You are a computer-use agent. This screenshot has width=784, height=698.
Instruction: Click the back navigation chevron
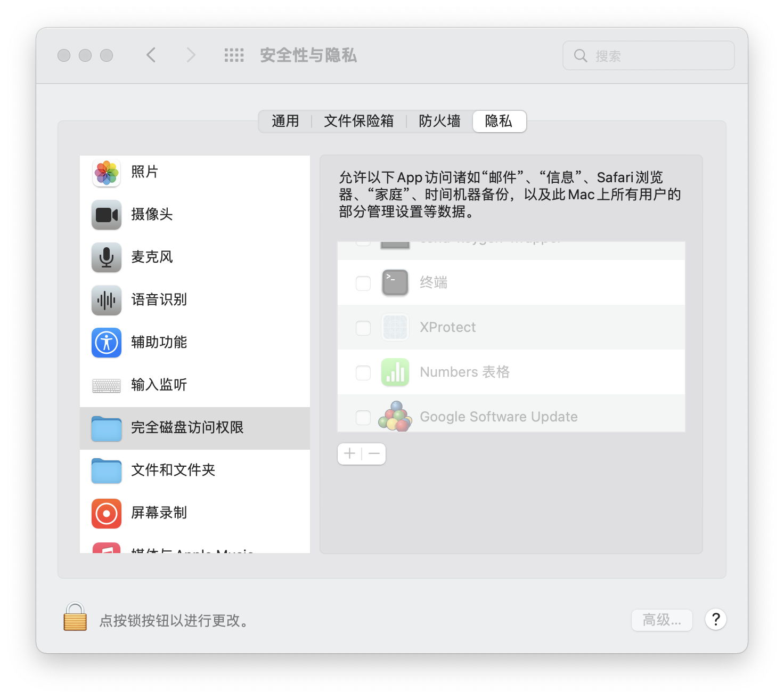click(x=151, y=55)
